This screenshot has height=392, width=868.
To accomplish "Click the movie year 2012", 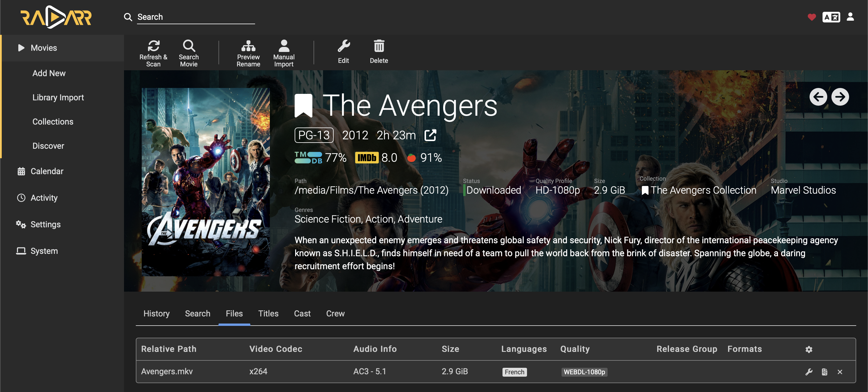I will click(355, 135).
